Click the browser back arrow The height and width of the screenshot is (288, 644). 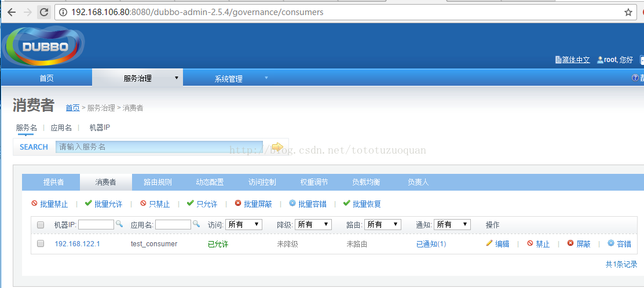12,12
